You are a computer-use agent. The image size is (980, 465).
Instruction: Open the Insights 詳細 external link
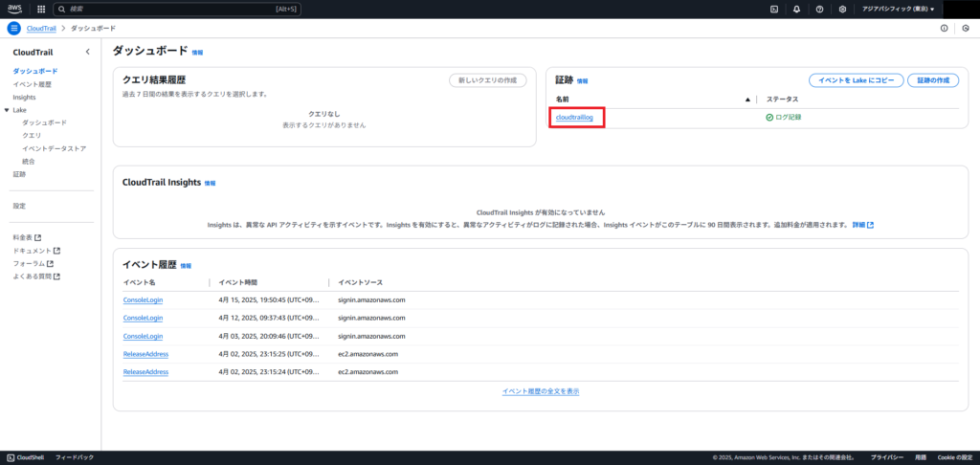coord(862,225)
